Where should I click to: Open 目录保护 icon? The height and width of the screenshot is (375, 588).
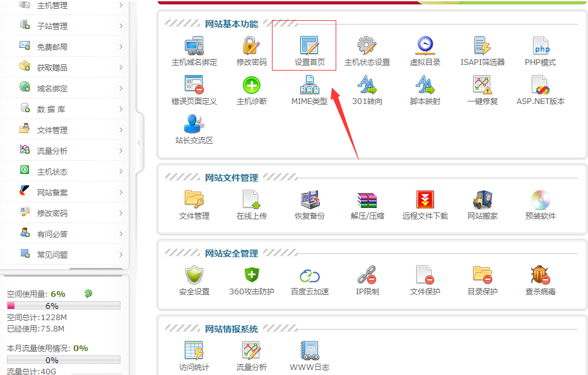point(482,275)
